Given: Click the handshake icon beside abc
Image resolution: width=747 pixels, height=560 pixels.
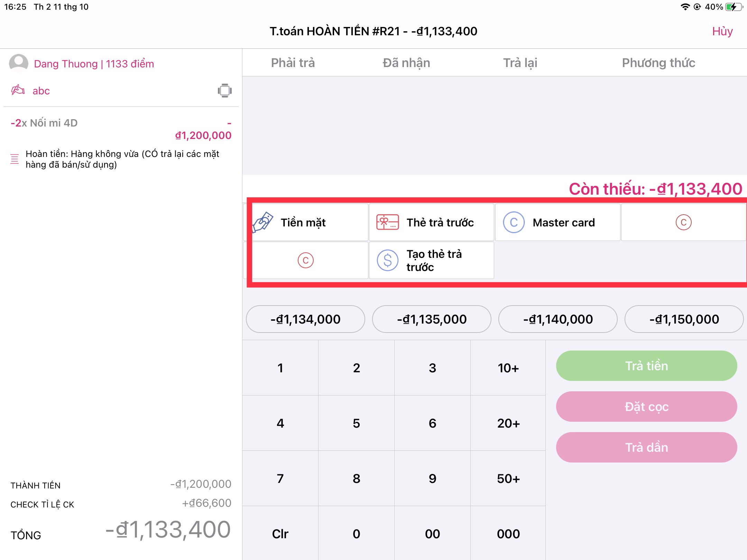Looking at the screenshot, I should coord(18,91).
